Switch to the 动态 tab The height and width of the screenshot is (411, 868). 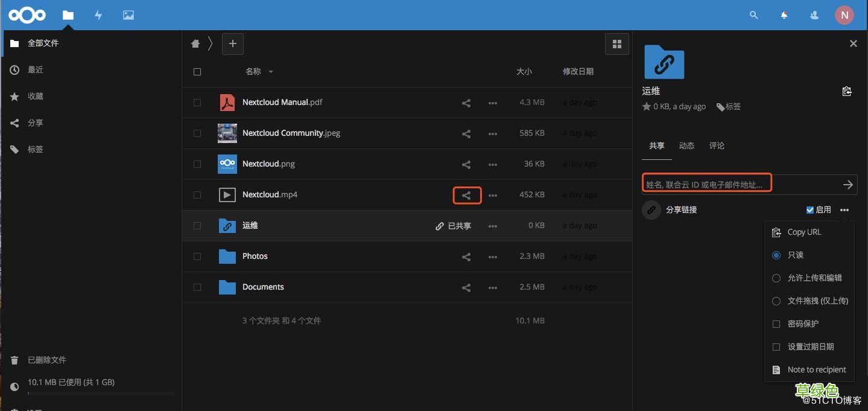(x=686, y=146)
